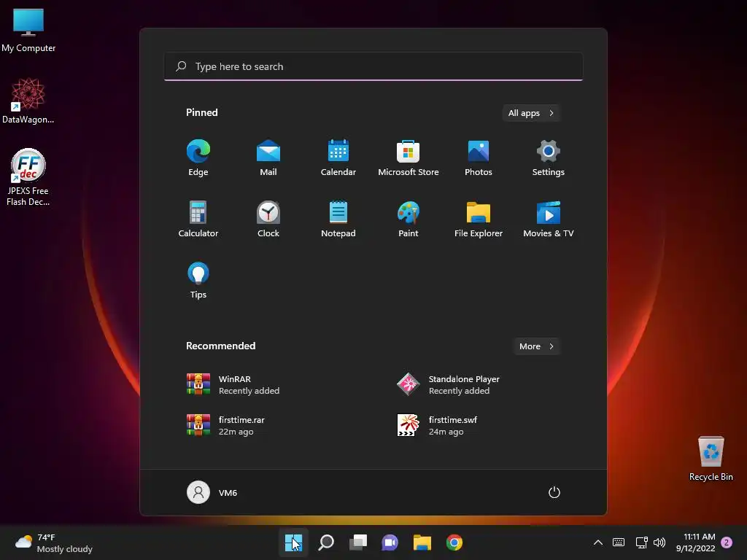Open Notepad from pinned apps
Viewport: 747px width, 560px height.
click(338, 219)
